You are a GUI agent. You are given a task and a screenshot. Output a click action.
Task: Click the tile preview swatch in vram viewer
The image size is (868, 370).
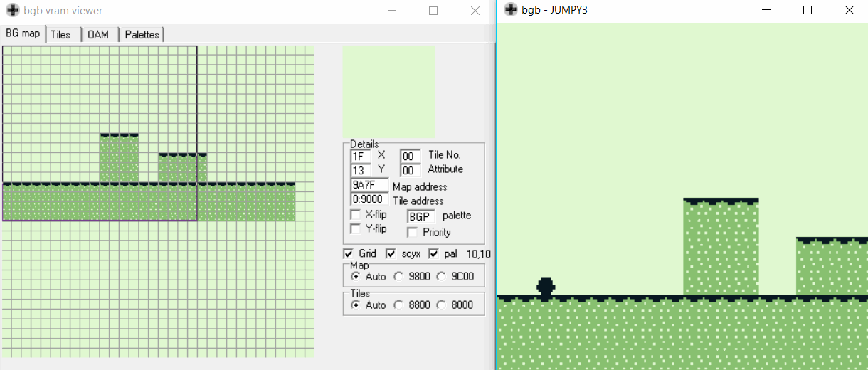click(388, 92)
